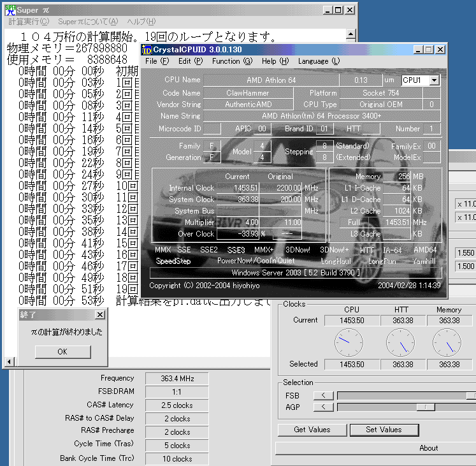
Task: Open the Superπについて(A) menu in Super Pi
Action: pos(88,22)
